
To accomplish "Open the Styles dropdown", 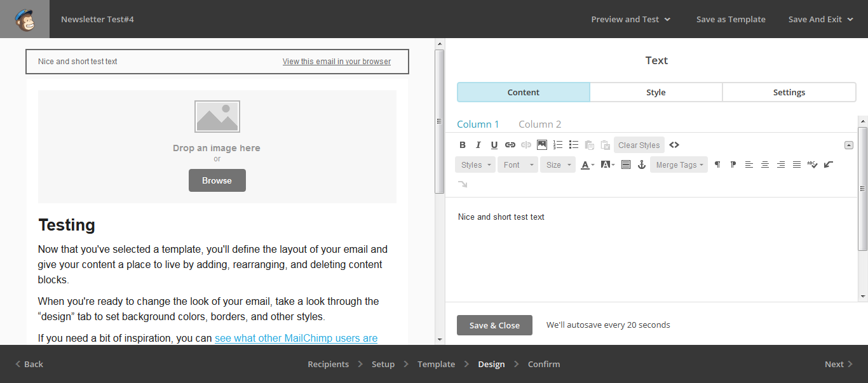I will [x=475, y=165].
